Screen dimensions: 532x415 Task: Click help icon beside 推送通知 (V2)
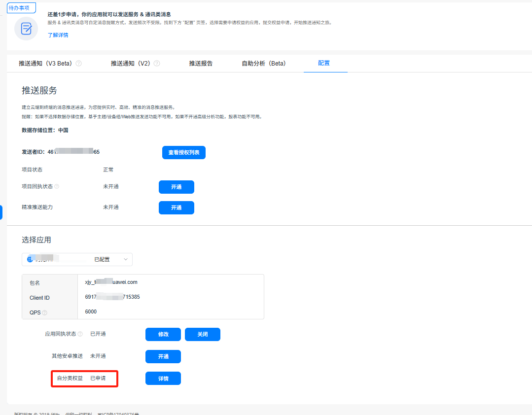coord(157,64)
